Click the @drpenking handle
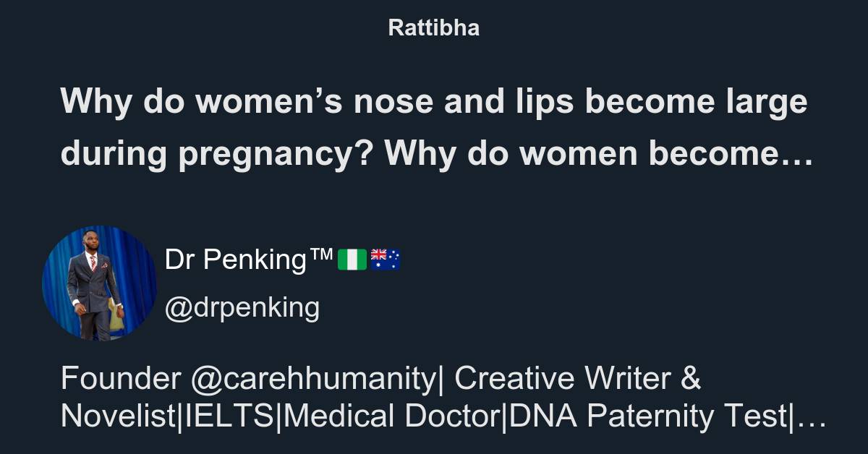The height and width of the screenshot is (454, 868). 242,307
